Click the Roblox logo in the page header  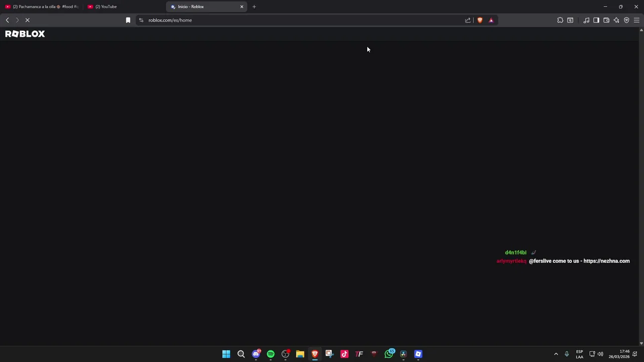tap(25, 34)
